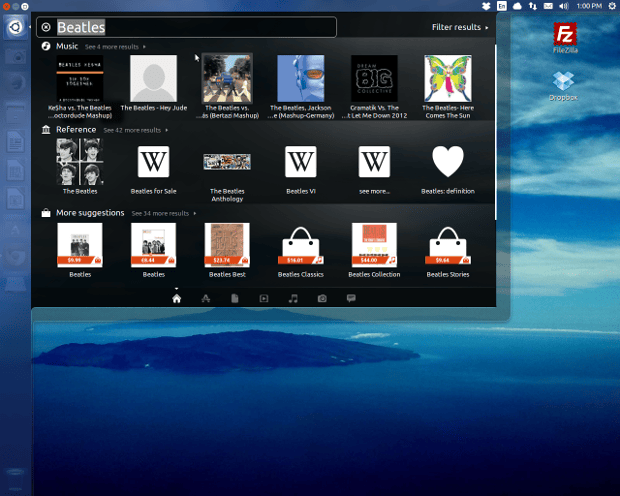Switch to the Home lens
Screen dimensions: 620x496
176,298
